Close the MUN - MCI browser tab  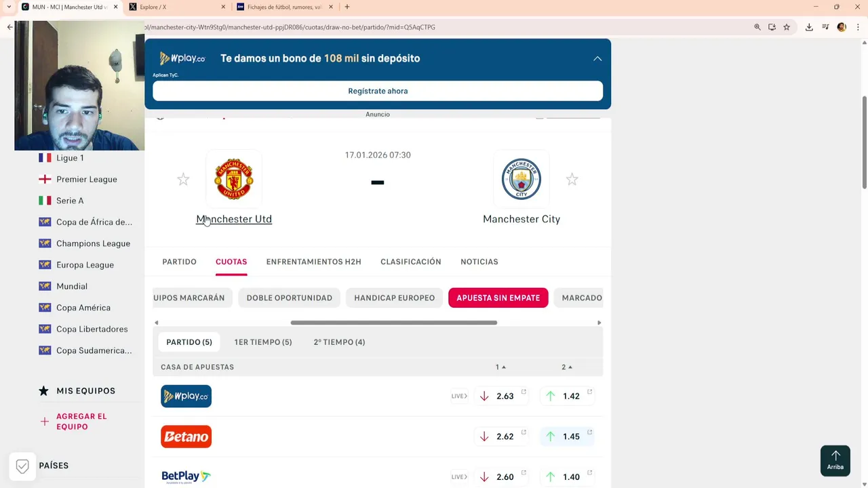(x=115, y=7)
